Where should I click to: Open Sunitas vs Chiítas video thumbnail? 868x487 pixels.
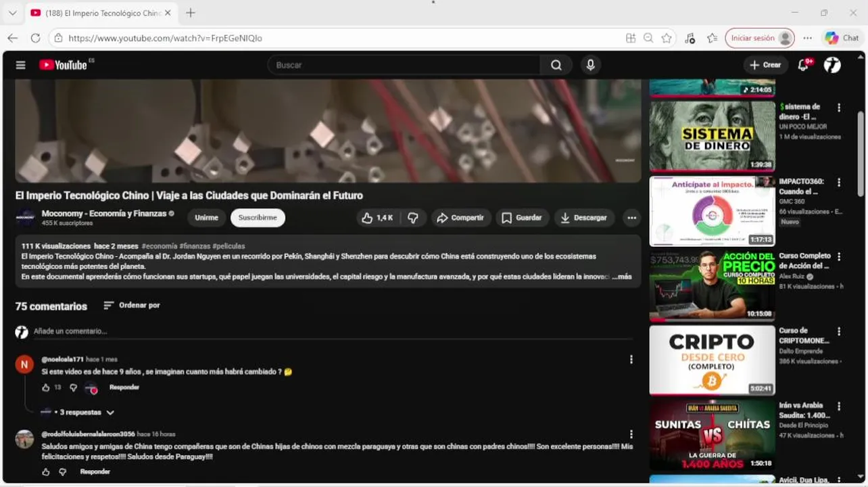[713, 435]
